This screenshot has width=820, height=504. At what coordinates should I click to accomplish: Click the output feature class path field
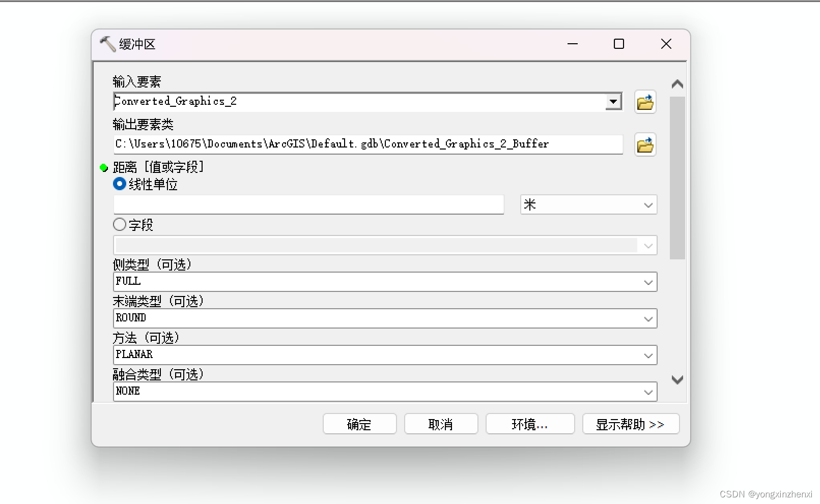coord(368,144)
